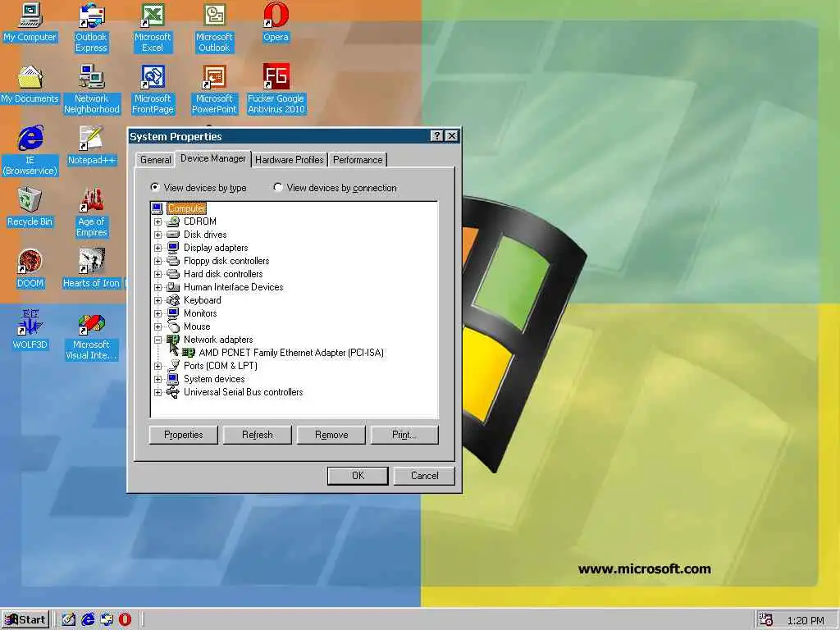Expand the Hard disk controllers node

[157, 274]
